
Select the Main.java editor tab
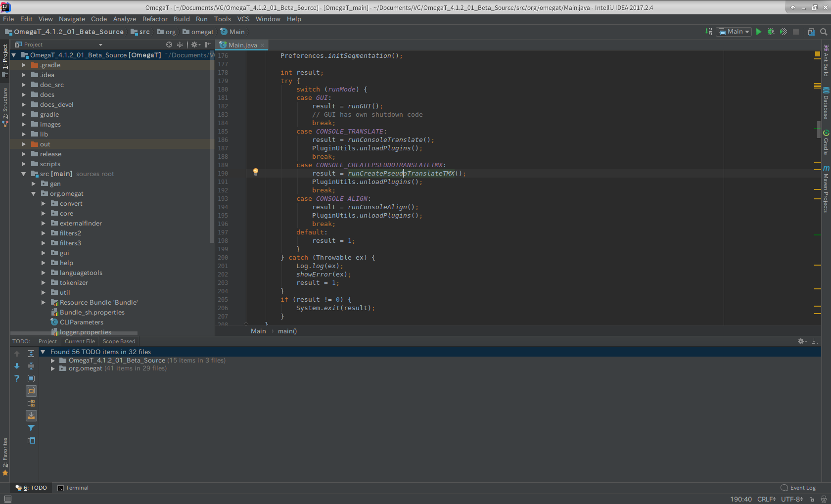coord(242,45)
